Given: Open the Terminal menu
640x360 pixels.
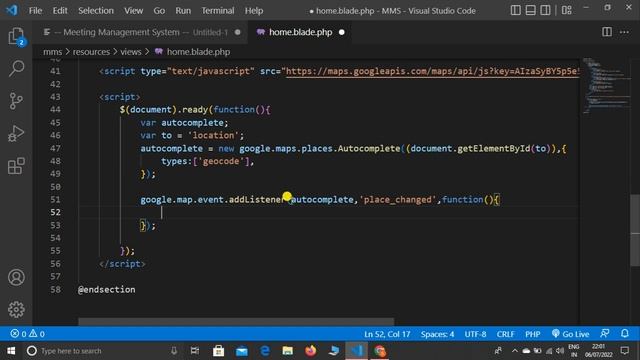Looking at the screenshot, I should pos(218,11).
